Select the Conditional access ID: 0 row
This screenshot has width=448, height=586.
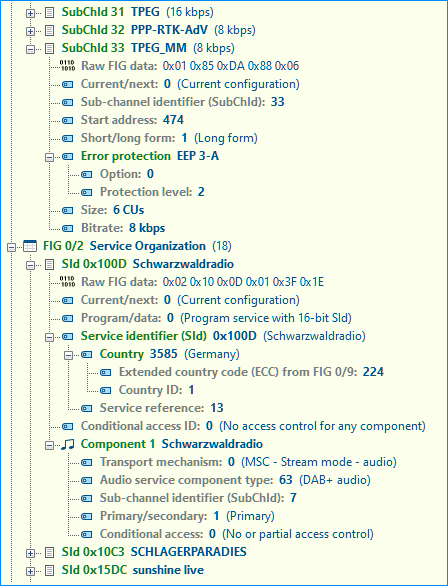click(253, 426)
